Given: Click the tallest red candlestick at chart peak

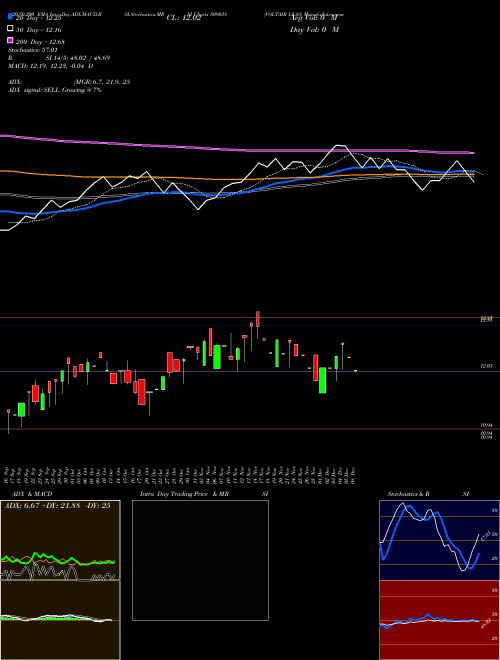Looking at the screenshot, I should click(x=258, y=319).
